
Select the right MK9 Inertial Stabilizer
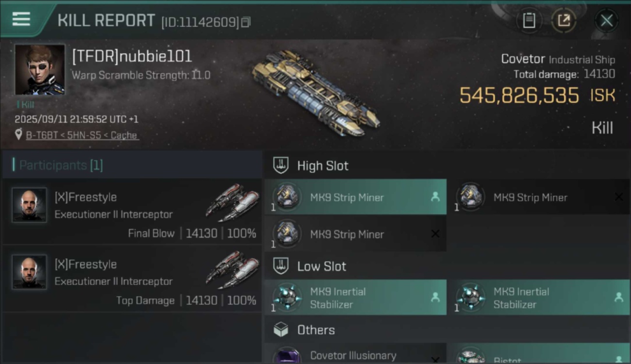pos(539,298)
